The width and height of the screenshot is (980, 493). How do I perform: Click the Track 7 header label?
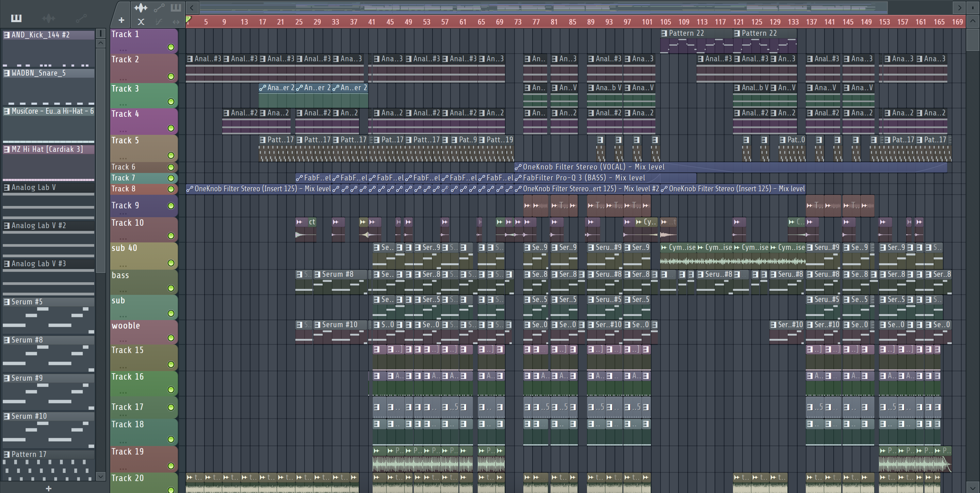pos(123,178)
